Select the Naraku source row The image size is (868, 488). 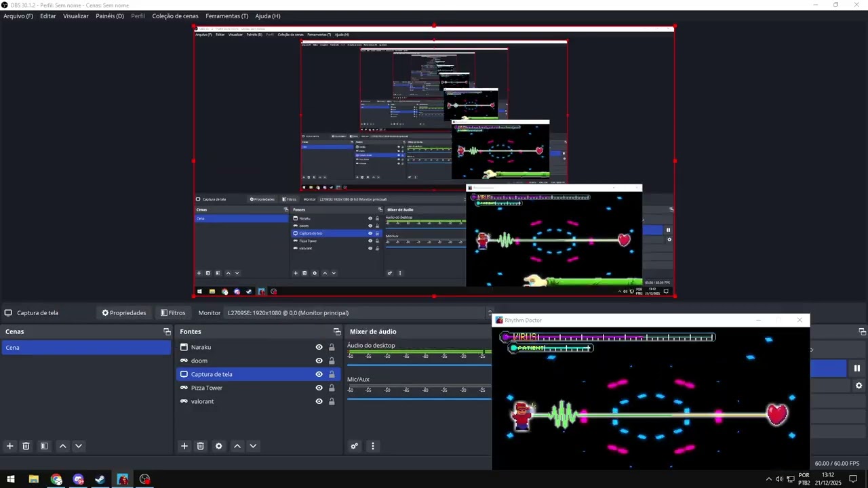coord(258,347)
